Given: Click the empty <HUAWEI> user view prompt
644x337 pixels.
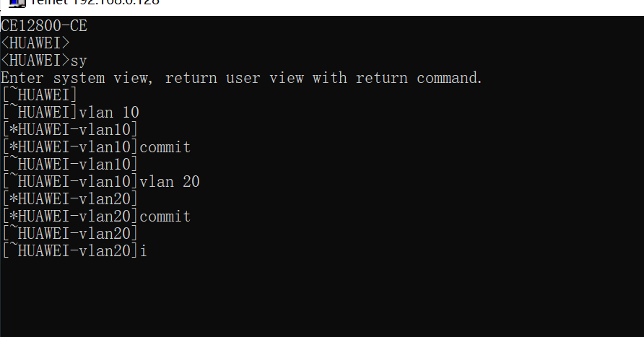Looking at the screenshot, I should click(x=35, y=43).
